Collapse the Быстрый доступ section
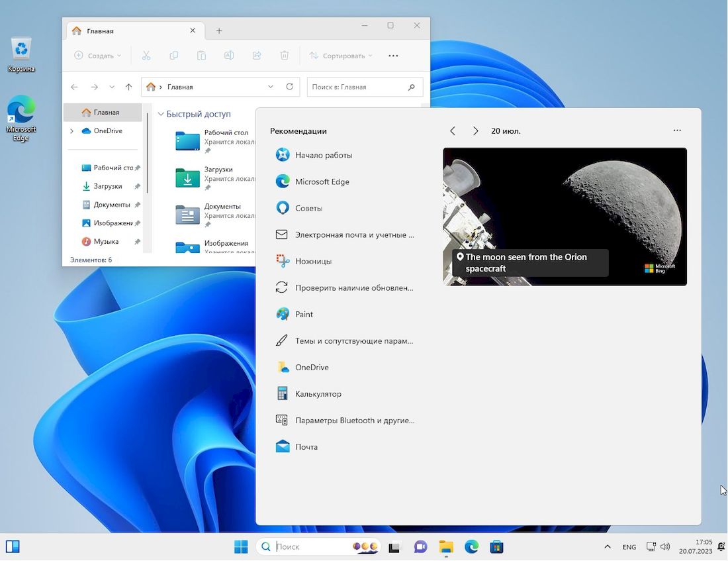728x561 pixels. tap(160, 114)
